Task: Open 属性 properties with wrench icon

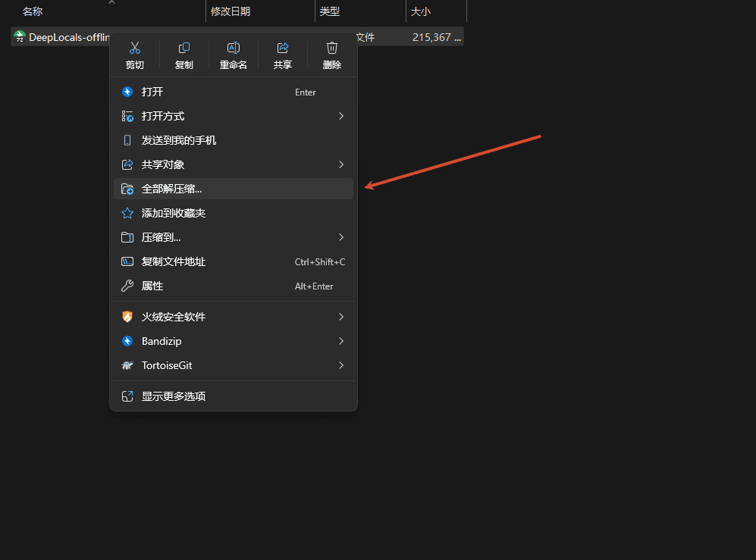Action: click(127, 286)
